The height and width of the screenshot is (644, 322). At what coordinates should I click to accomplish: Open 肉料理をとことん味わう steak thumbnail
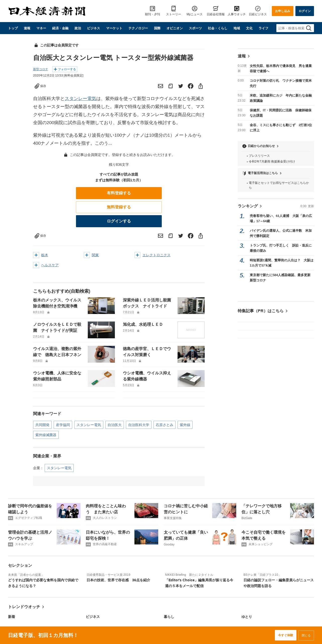[x=146, y=511]
